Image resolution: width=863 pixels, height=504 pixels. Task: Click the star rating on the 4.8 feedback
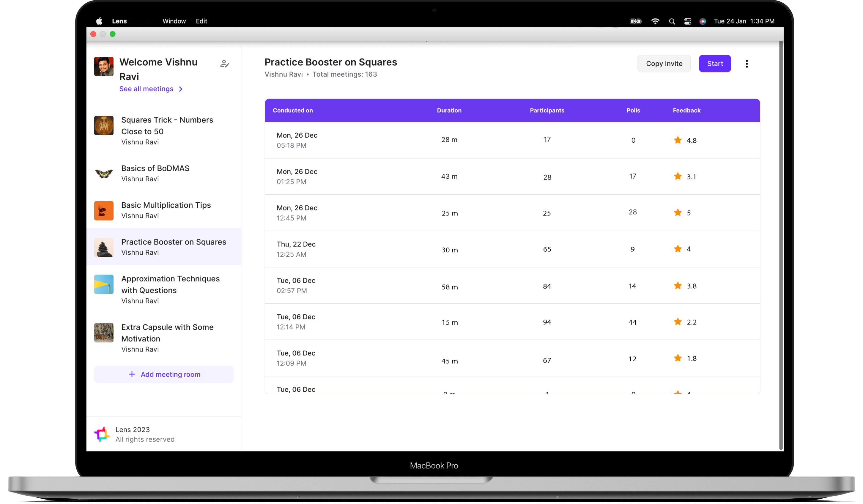point(678,140)
